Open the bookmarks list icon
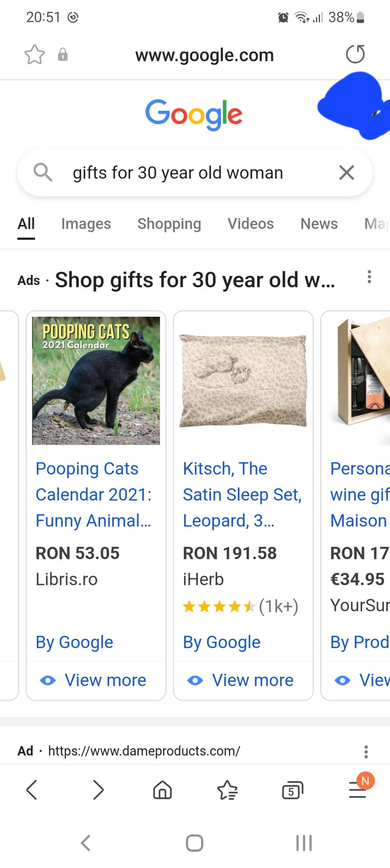390x868 pixels. coord(227,789)
